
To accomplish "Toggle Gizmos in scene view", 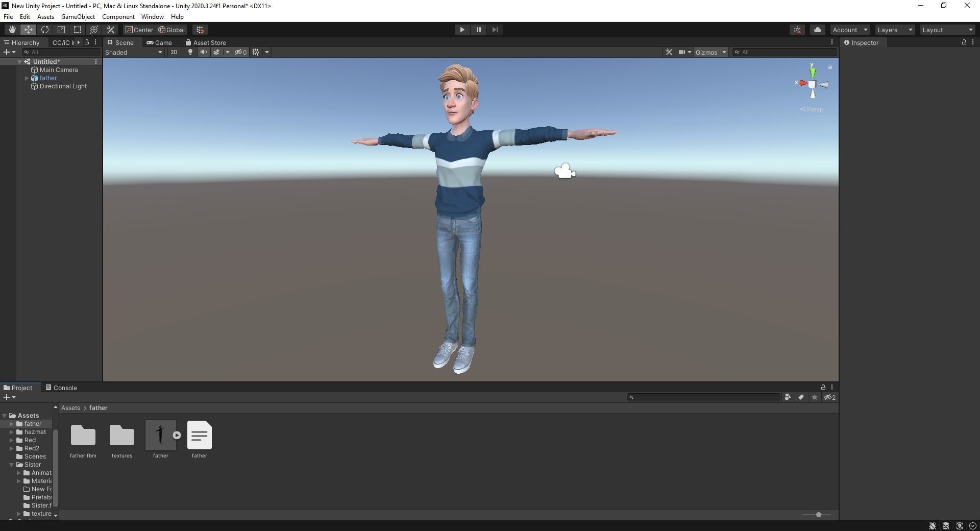I will point(706,52).
